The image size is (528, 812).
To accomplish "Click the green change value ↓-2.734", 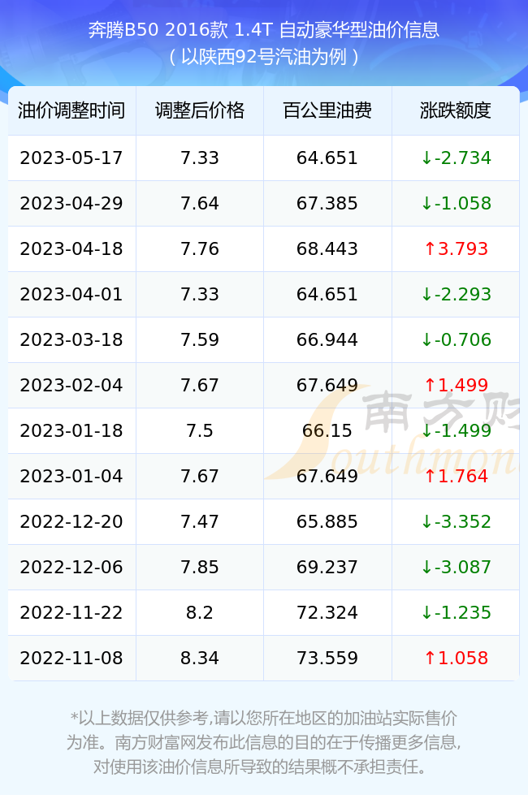I will coord(456,158).
